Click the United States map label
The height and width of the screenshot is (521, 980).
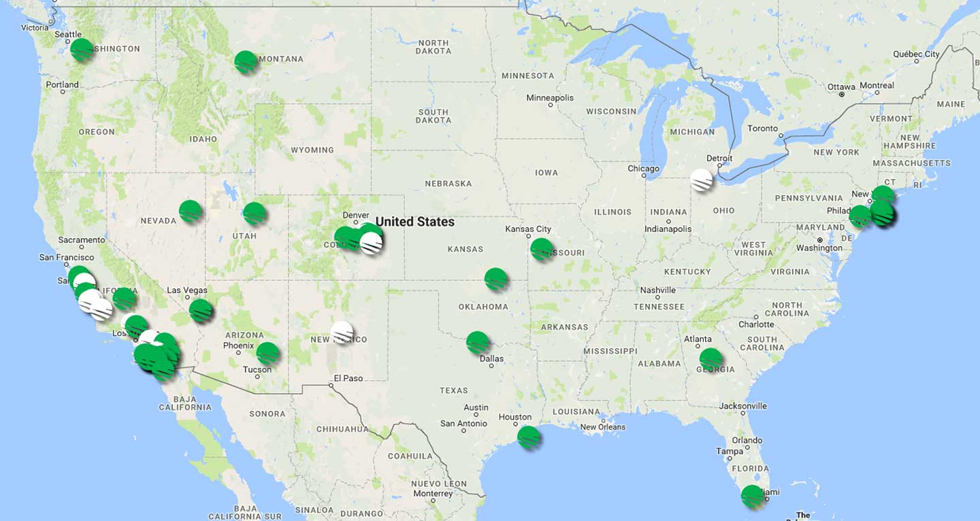click(x=414, y=222)
